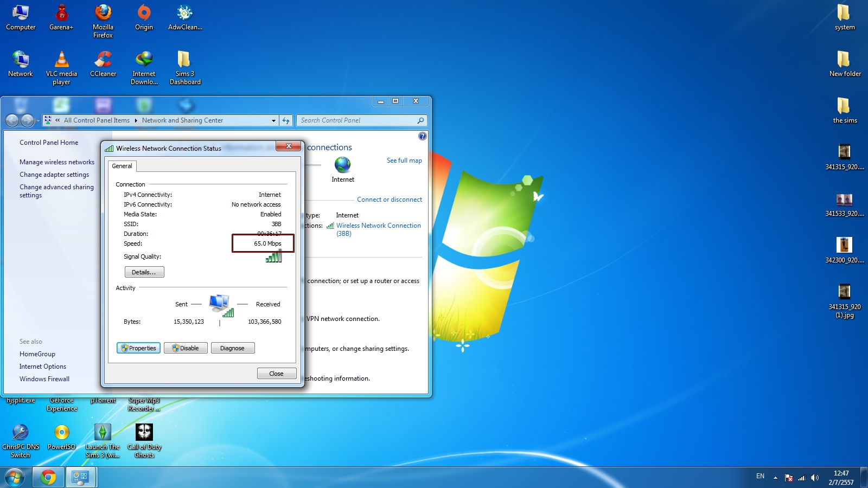Open Wireless Network Connection (3BB) link
Viewport: 868px width, 488px height.
click(379, 229)
